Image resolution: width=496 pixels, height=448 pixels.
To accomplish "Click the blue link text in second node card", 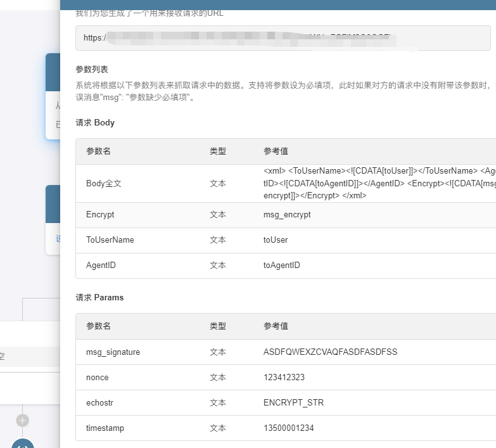I will (x=58, y=239).
